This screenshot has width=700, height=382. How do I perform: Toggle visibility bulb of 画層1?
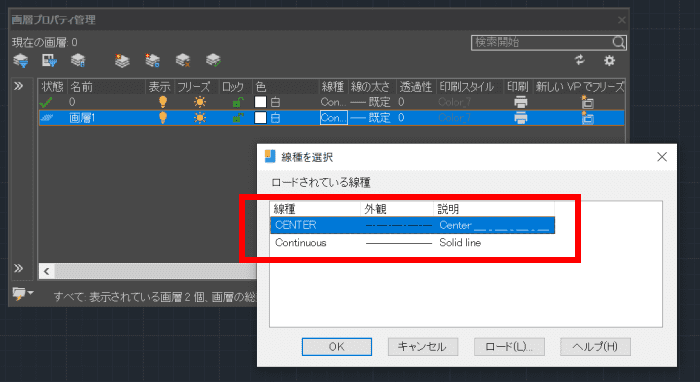163,118
